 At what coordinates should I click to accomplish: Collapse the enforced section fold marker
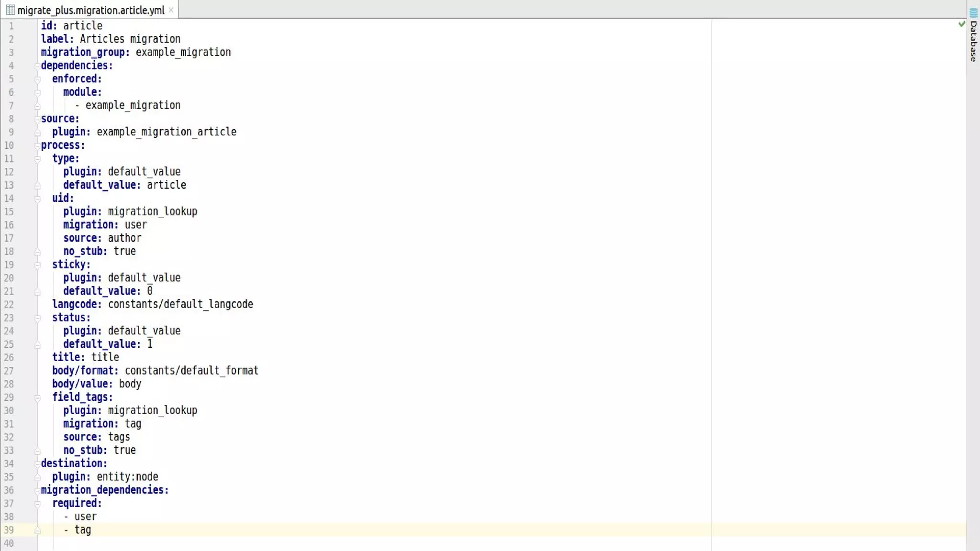pos(37,79)
